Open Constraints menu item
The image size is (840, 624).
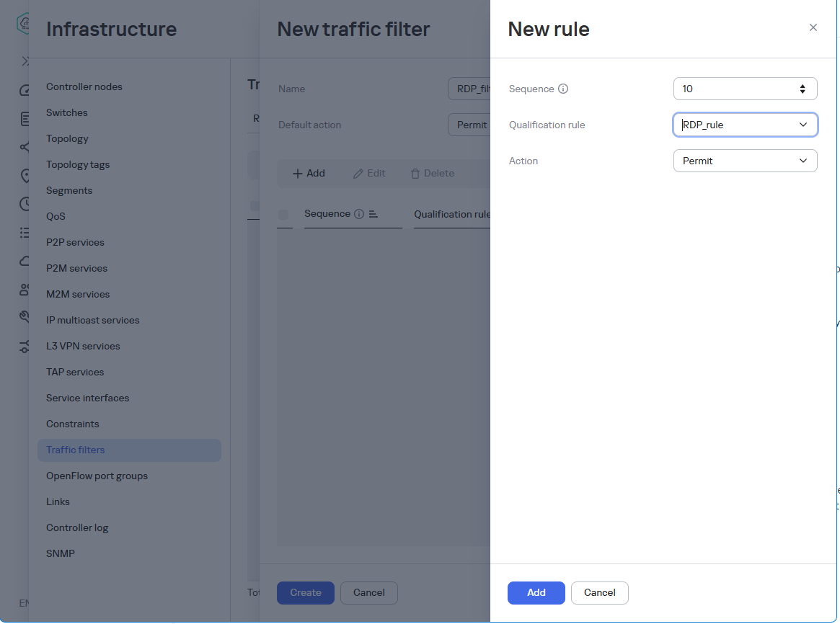coord(72,424)
